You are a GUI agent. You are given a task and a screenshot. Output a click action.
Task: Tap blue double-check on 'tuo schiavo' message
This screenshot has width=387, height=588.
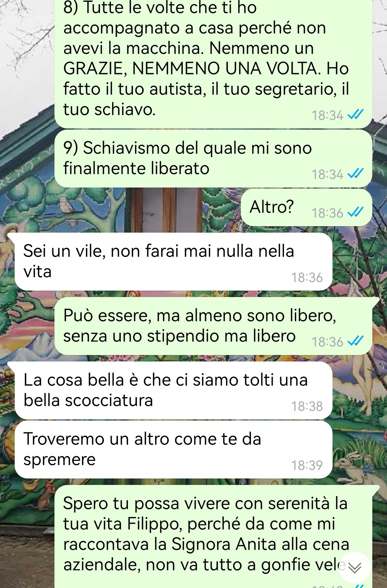pyautogui.click(x=355, y=115)
